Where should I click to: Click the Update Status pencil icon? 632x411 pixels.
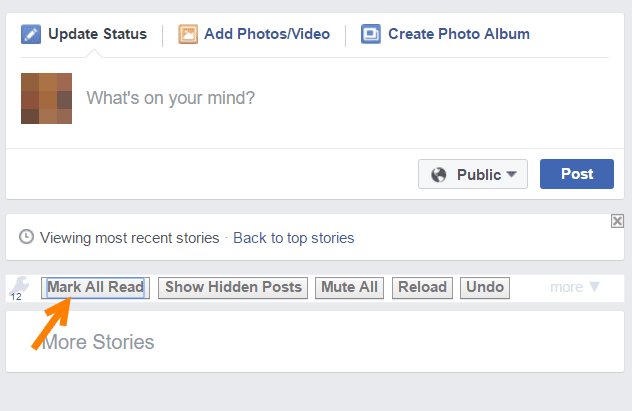tap(31, 34)
